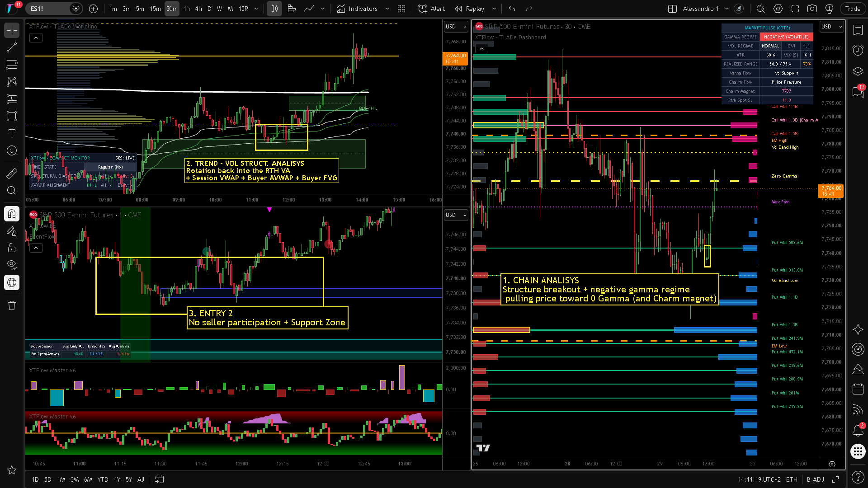Create a new Alert
868x488 pixels.
click(x=431, y=9)
